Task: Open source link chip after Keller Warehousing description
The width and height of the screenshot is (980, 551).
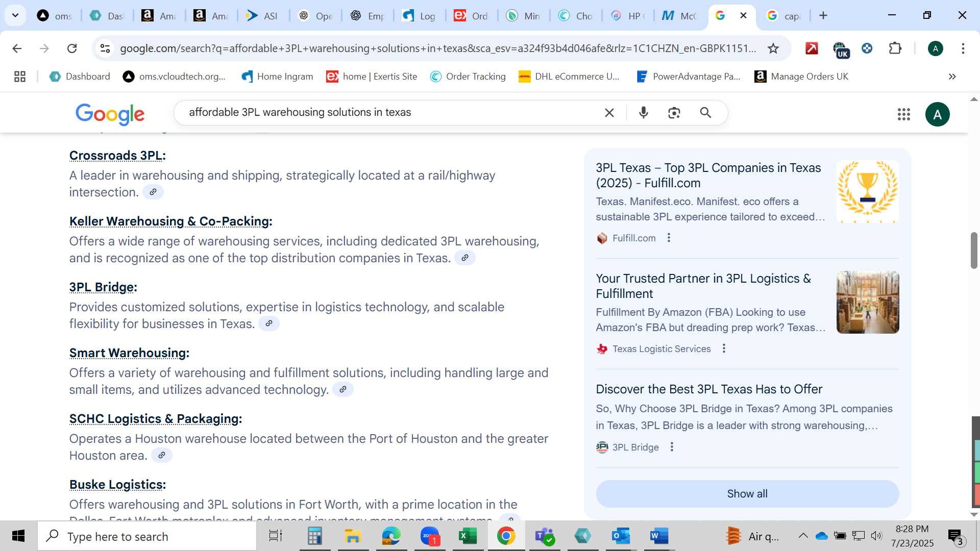Action: pos(464,258)
